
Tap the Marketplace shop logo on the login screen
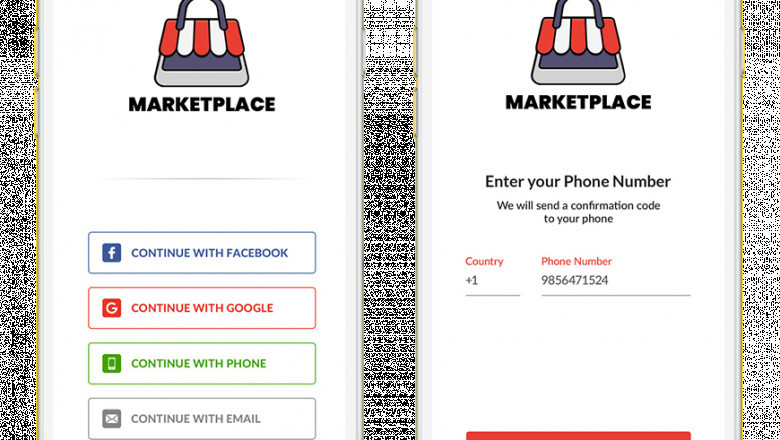click(201, 43)
